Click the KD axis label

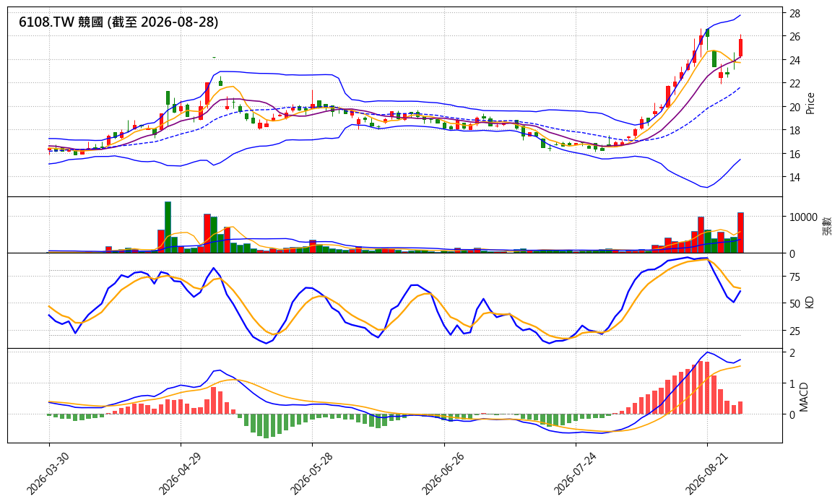point(810,302)
